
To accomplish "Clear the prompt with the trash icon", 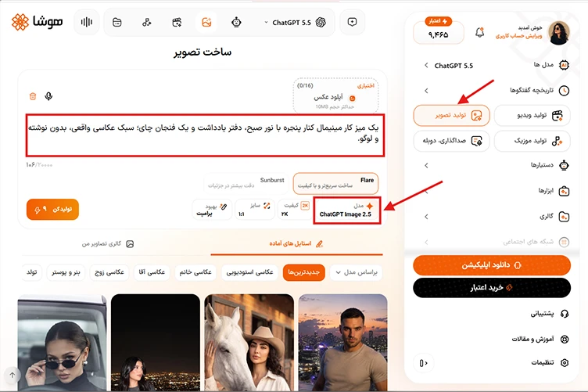I will tap(33, 96).
